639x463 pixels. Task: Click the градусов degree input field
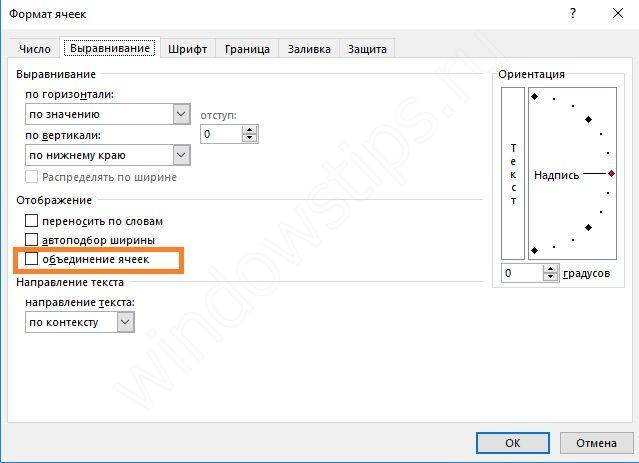click(x=522, y=273)
